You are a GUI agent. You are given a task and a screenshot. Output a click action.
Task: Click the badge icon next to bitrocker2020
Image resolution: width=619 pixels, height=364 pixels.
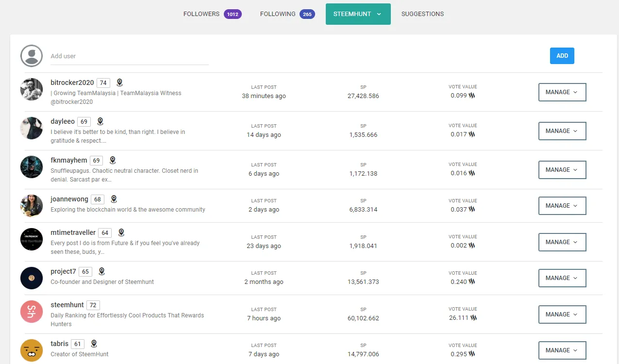point(119,83)
